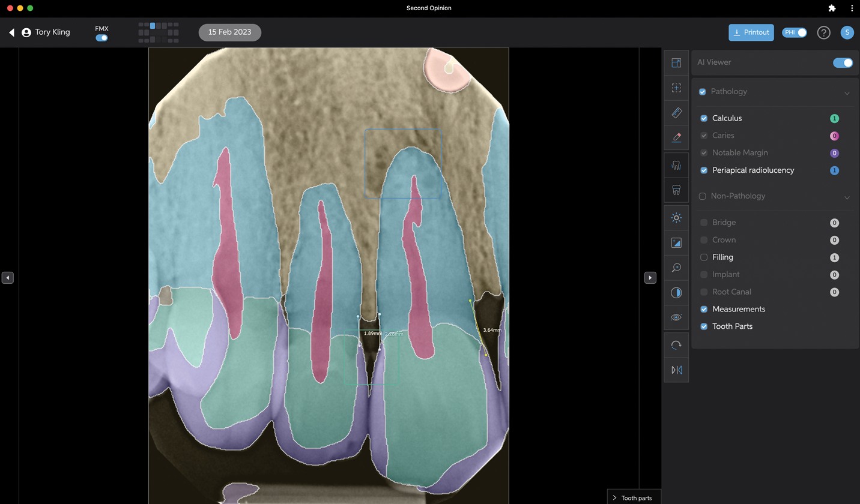The width and height of the screenshot is (860, 504).
Task: Open the brightness adjustment tool
Action: [x=676, y=218]
